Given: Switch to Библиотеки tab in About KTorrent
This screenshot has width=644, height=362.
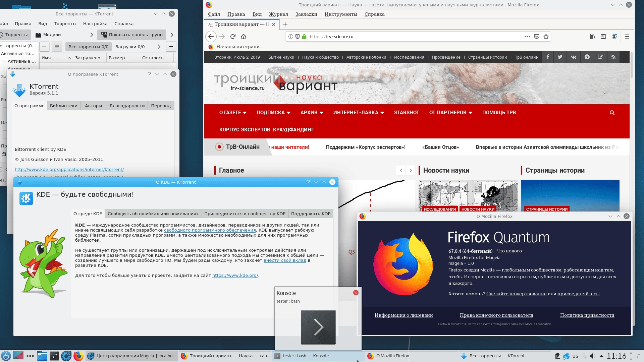Looking at the screenshot, I should pos(64,106).
